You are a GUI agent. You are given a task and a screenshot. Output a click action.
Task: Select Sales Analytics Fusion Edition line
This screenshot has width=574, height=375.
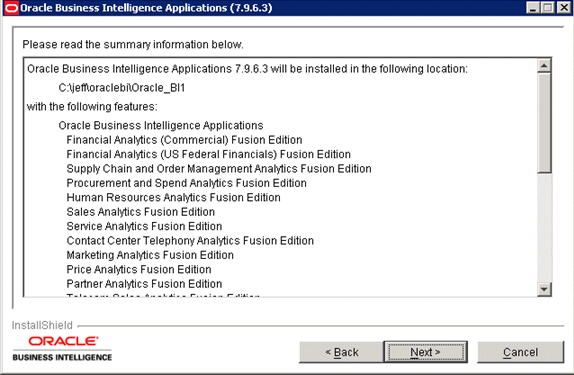[141, 212]
